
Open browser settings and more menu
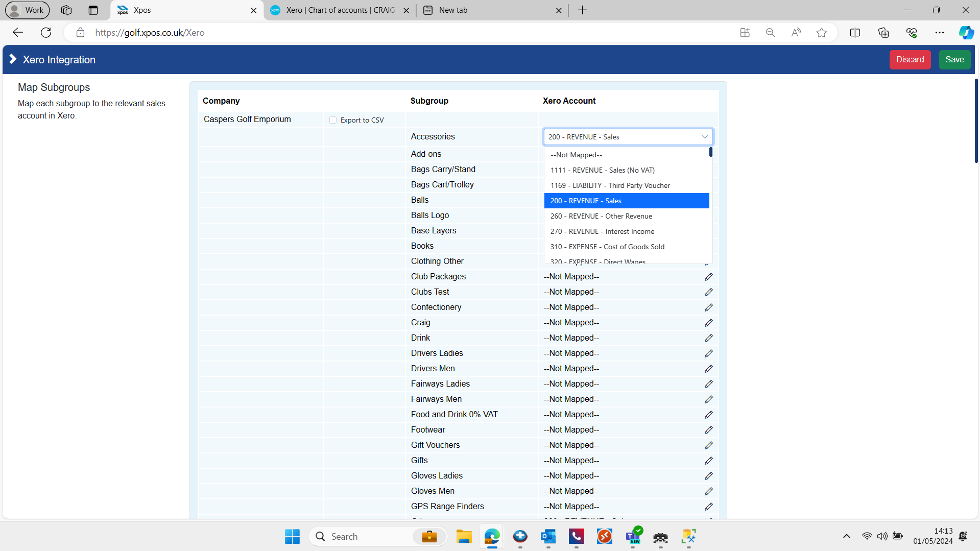tap(940, 33)
